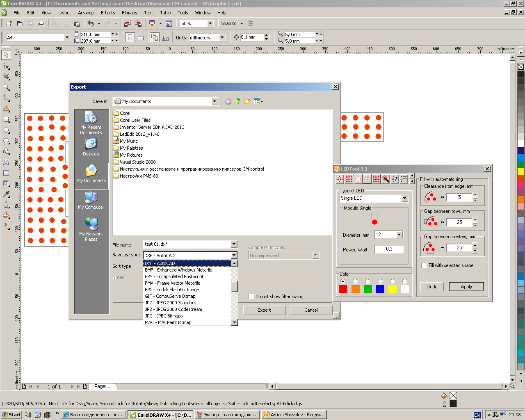Screen dimensions: 525x420
Task: Collapse the Save as type dropdown
Action: tap(234, 255)
